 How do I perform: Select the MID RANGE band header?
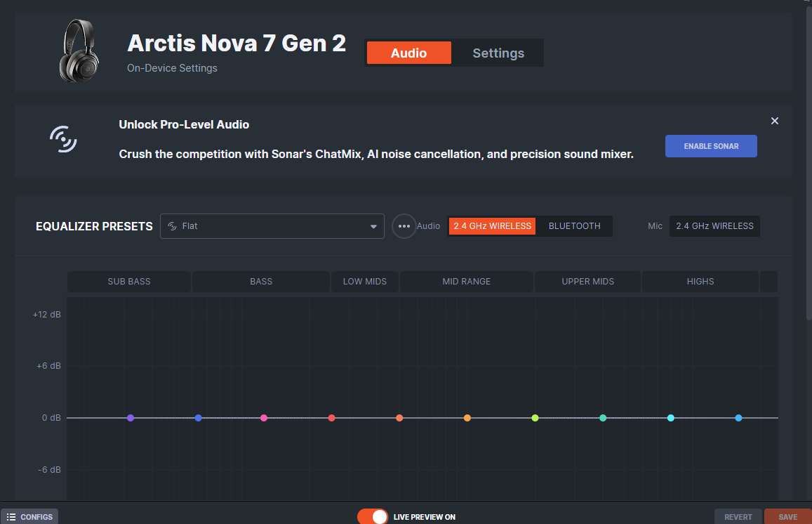point(466,282)
